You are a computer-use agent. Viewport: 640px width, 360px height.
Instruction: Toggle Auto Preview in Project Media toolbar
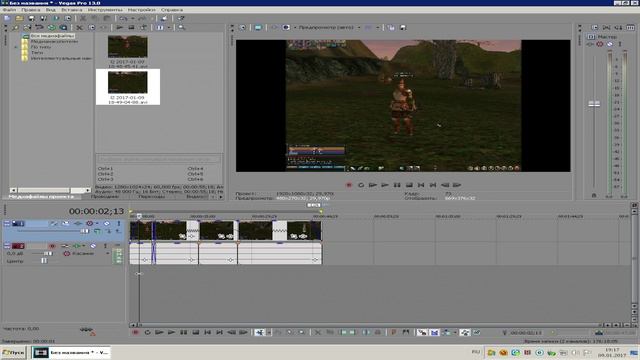tap(143, 28)
